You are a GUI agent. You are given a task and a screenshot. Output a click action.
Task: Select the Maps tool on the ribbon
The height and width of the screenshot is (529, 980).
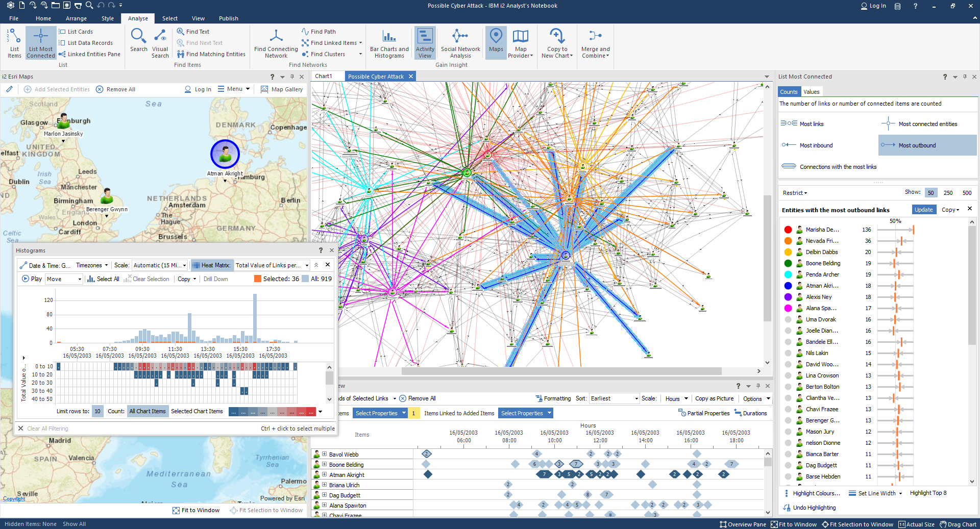(x=496, y=43)
